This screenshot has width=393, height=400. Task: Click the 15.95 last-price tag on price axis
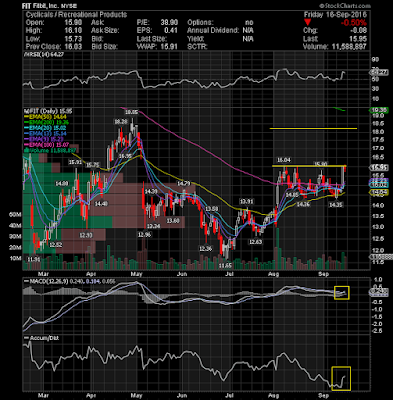379,168
